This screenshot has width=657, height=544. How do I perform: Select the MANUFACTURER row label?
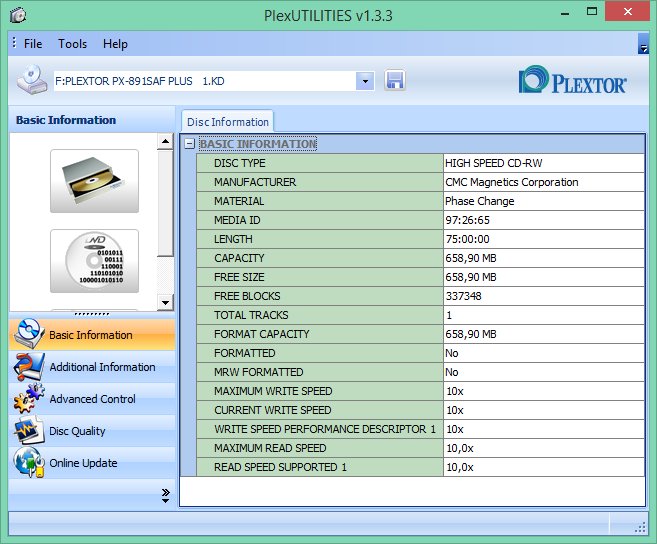pyautogui.click(x=255, y=182)
